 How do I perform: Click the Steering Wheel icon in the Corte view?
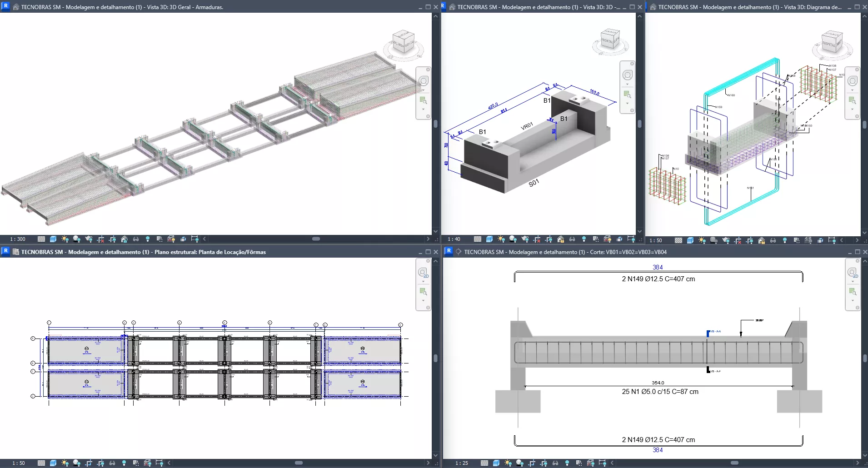852,272
